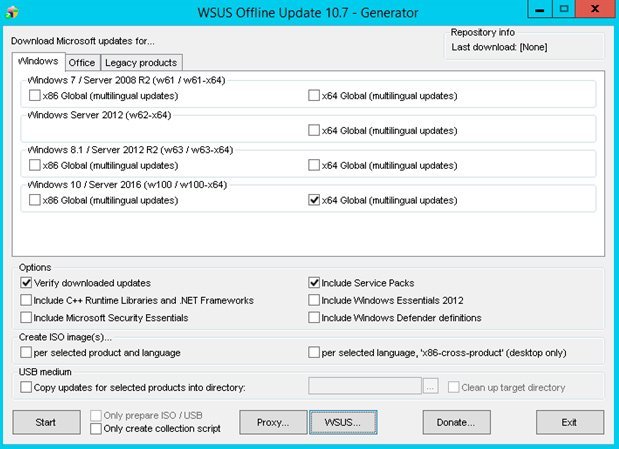Open the directory browse ellipsis button

(x=430, y=387)
